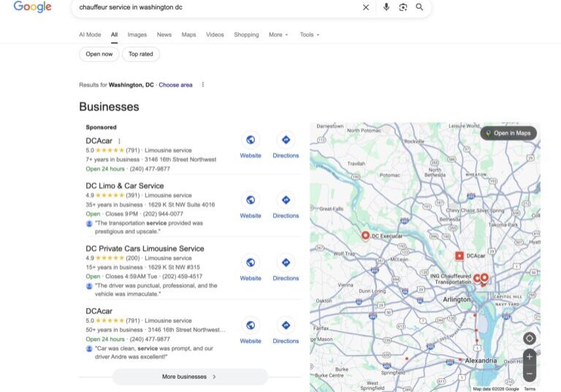Clear the search query with the X icon
Viewport: 561px width, 392px height.
coord(366,7)
